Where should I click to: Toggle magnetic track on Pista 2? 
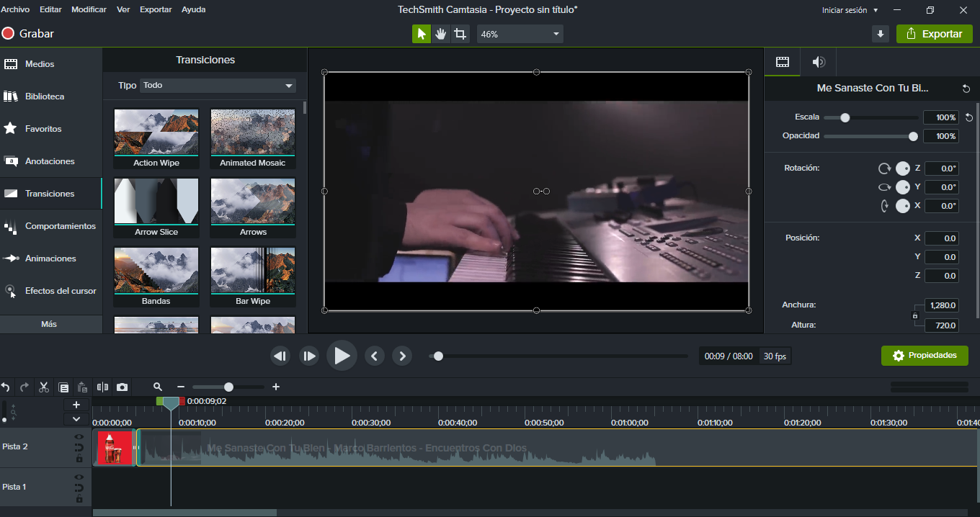coord(79,447)
